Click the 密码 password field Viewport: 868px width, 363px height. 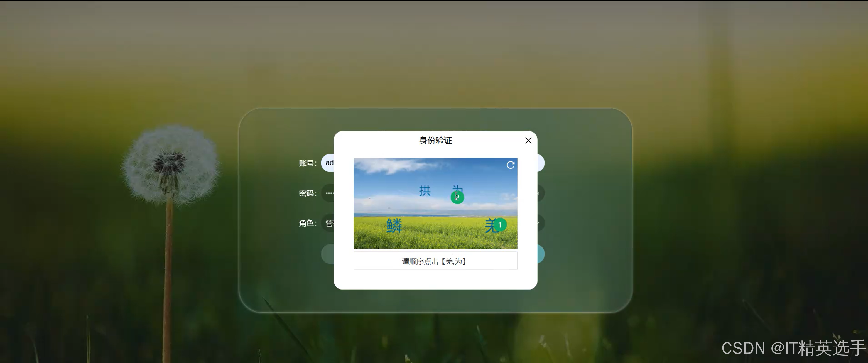[330, 193]
